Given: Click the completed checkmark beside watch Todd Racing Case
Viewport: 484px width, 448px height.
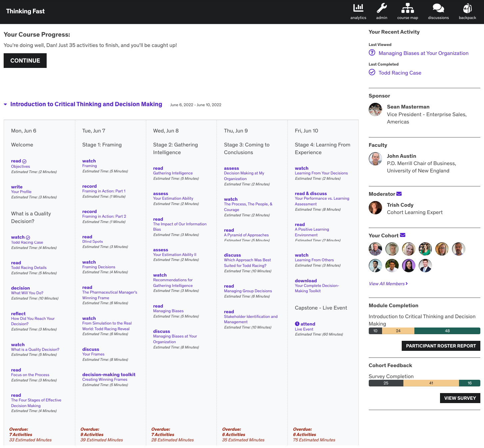Looking at the screenshot, I should coord(28,238).
